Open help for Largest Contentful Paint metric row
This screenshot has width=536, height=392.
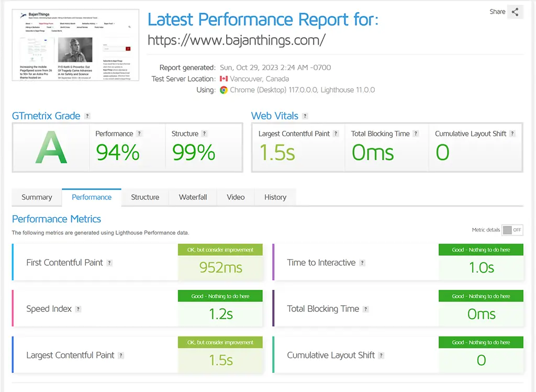click(x=121, y=355)
